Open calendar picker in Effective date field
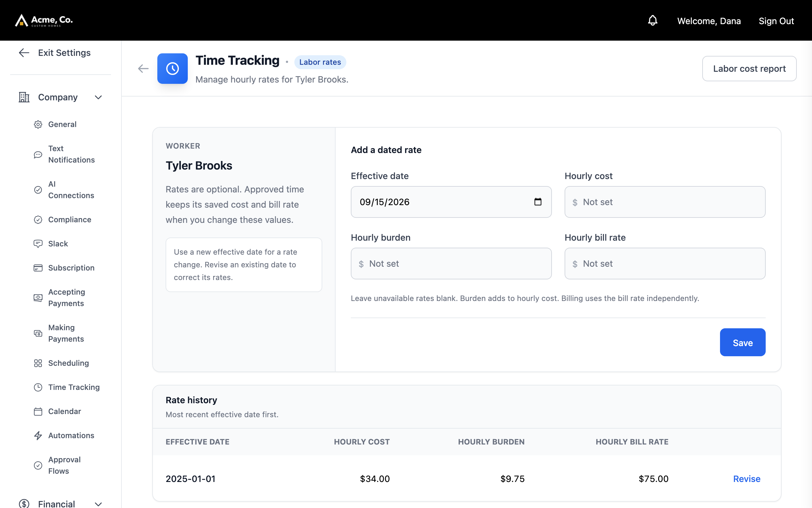 point(538,202)
